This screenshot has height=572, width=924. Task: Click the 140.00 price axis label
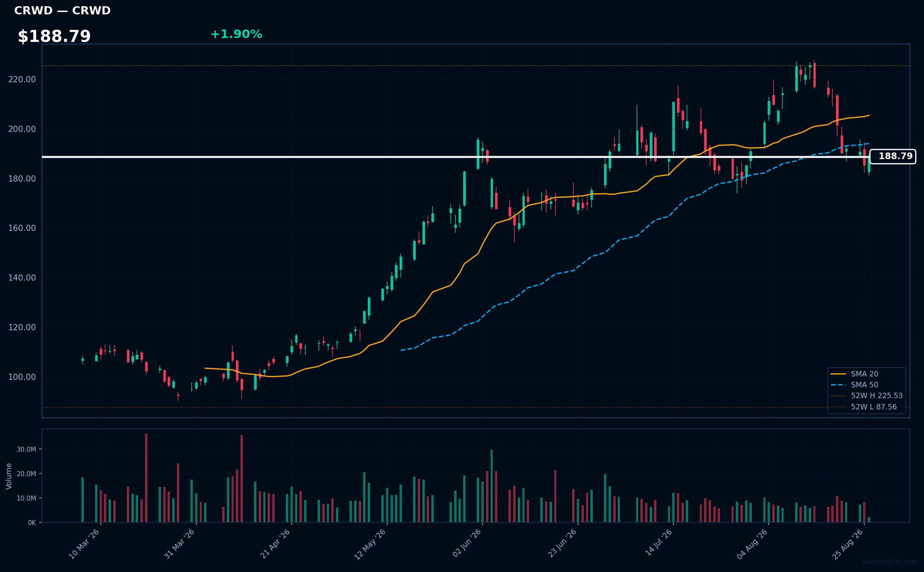click(x=22, y=277)
